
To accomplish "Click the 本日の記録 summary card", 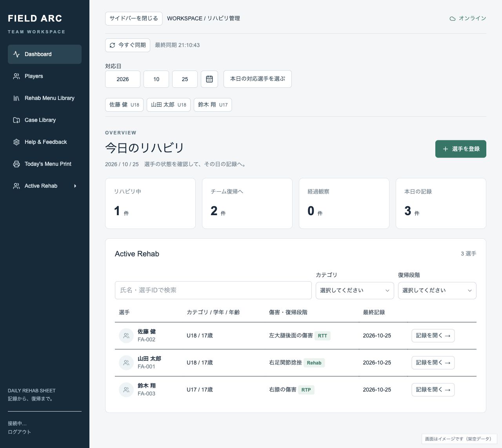I will click(x=441, y=203).
